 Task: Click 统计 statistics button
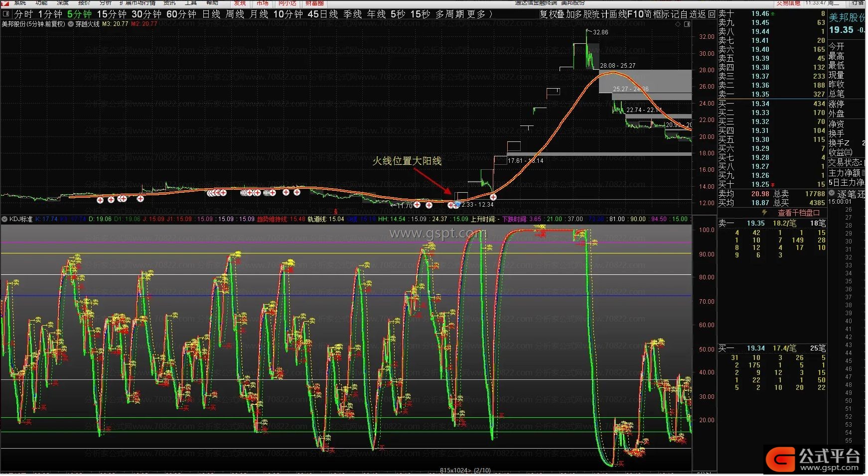coord(600,14)
